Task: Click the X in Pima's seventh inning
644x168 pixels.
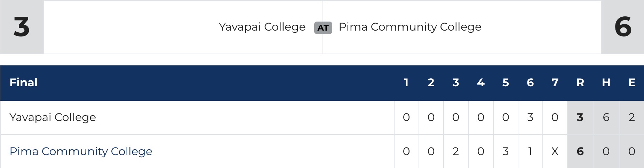Action: [x=555, y=151]
